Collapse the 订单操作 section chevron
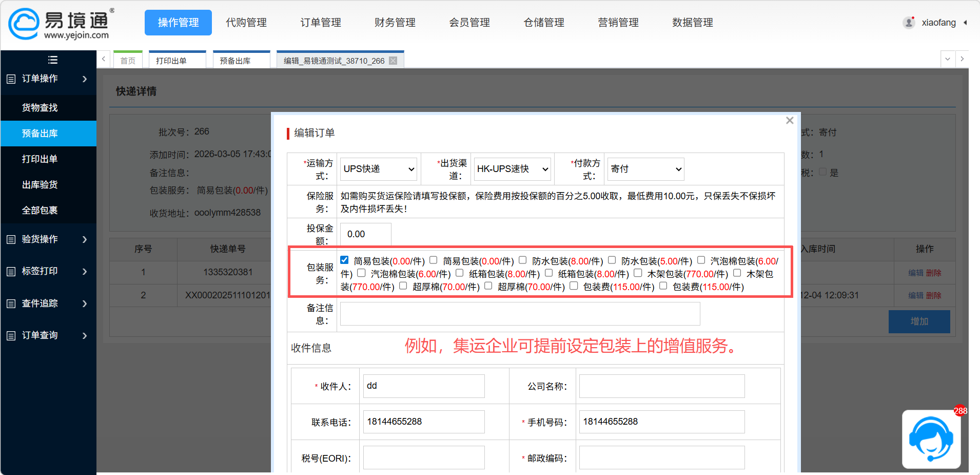 (x=85, y=79)
